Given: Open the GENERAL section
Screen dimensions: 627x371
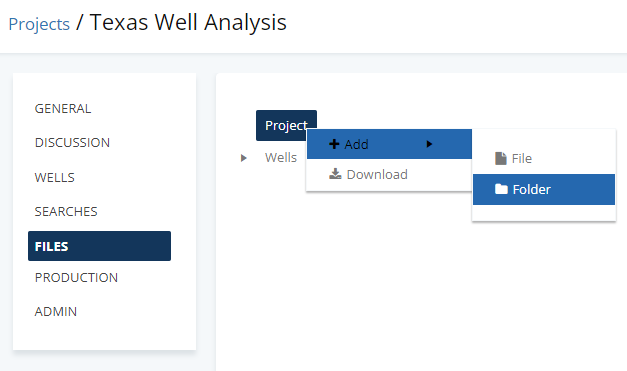Looking at the screenshot, I should click(63, 108).
